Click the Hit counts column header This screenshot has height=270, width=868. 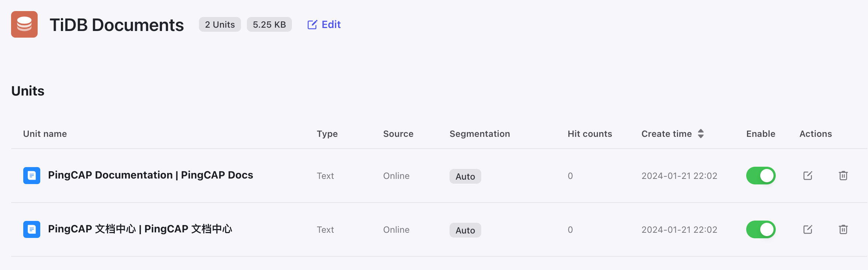[590, 134]
